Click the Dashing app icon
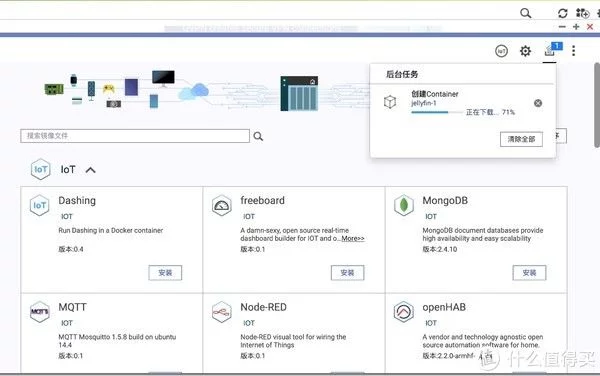Image resolution: width=600 pixels, height=376 pixels. point(39,205)
